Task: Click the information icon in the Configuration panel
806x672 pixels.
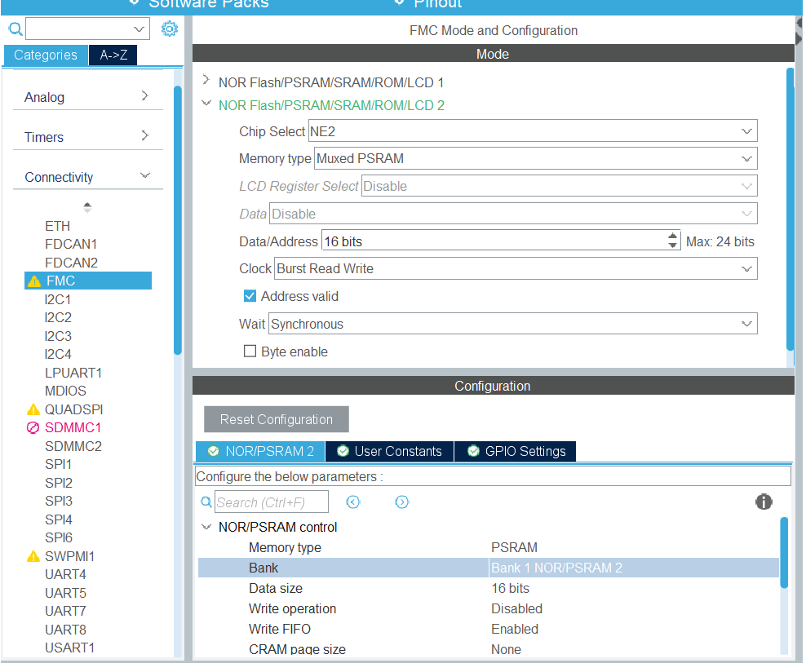Action: pyautogui.click(x=764, y=502)
